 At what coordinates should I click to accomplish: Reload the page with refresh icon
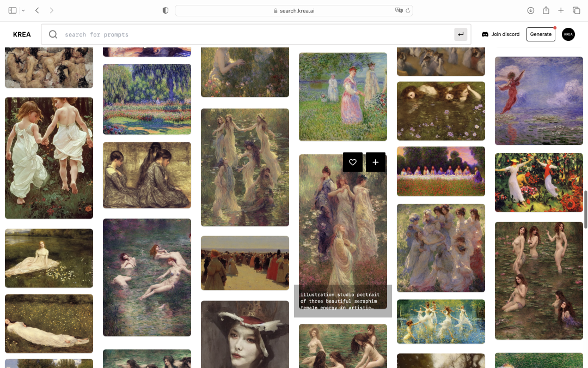click(x=408, y=10)
